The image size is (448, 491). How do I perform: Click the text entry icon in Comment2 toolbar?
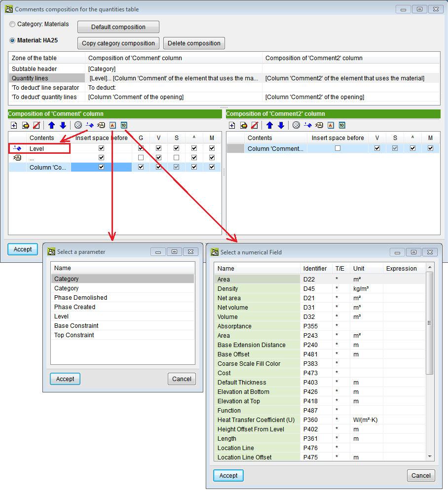click(x=319, y=125)
